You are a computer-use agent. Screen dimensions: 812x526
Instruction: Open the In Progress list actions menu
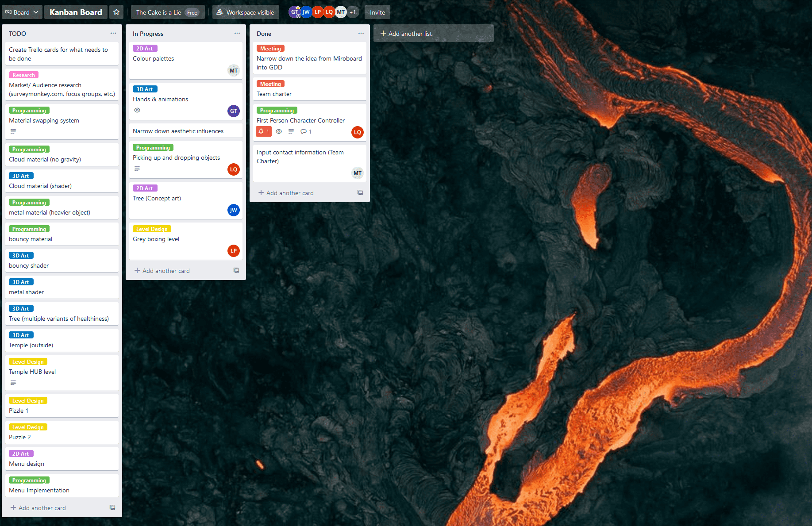pos(237,33)
